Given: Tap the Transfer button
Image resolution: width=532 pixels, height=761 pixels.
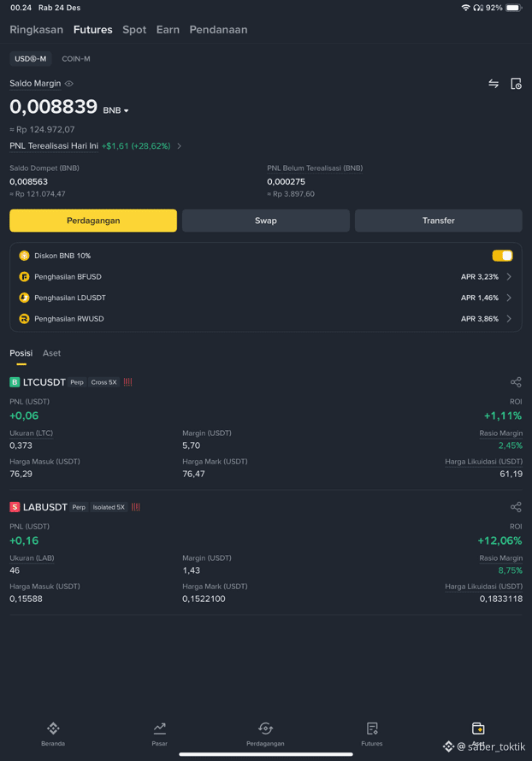Looking at the screenshot, I should 438,221.
